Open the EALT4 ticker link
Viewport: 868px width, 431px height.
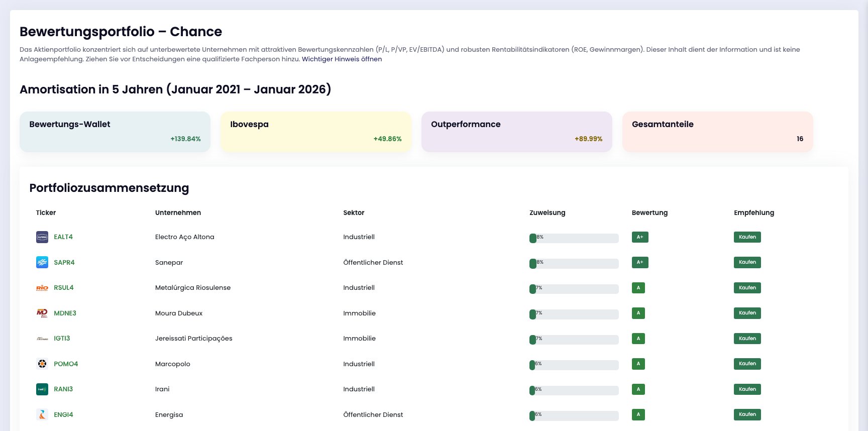(x=63, y=237)
